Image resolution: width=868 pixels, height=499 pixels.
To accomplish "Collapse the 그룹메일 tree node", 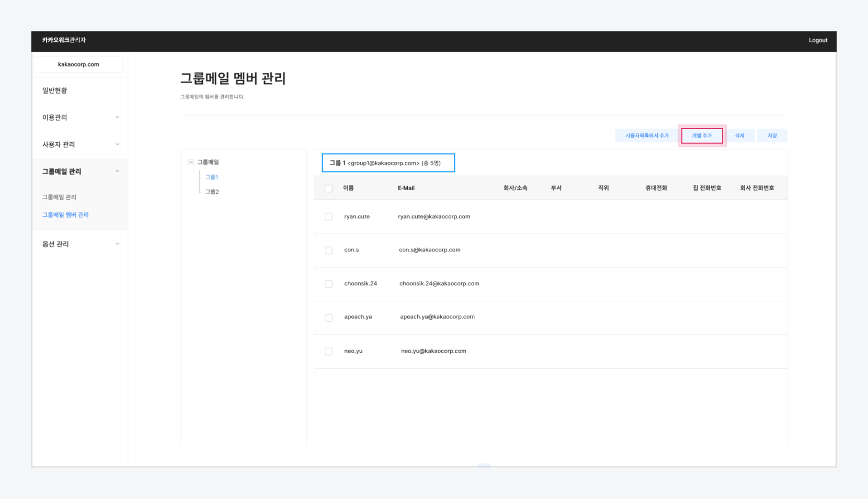I will click(191, 163).
